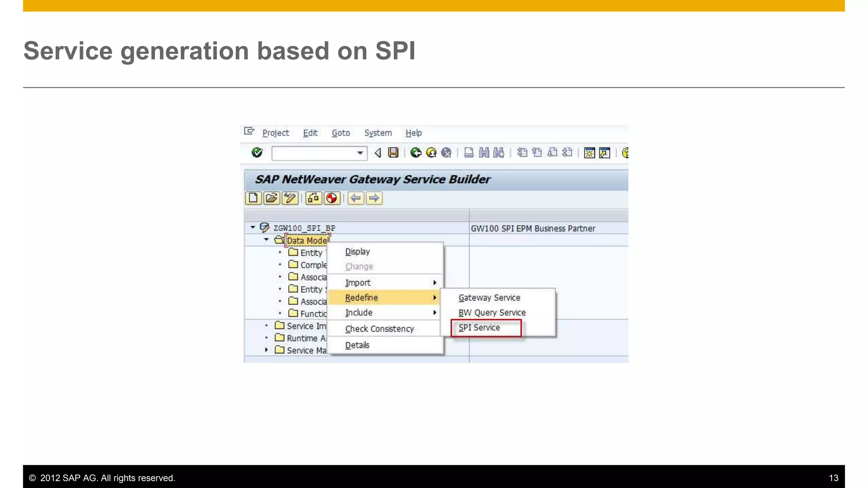Click GW100 SPI EPM Business Partner description
This screenshot has height=488, width=868.
click(533, 228)
